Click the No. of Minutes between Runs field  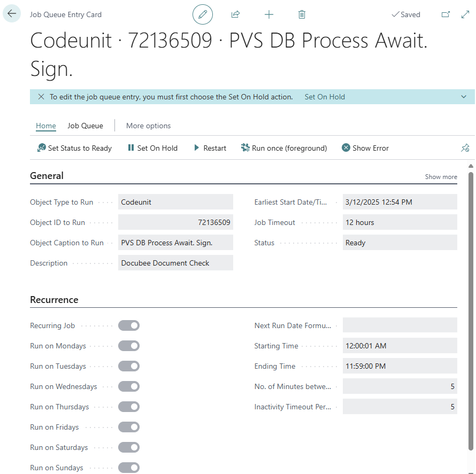point(400,386)
